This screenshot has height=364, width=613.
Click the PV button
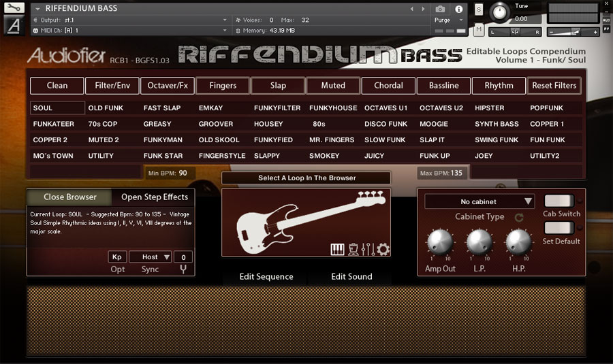click(x=606, y=29)
